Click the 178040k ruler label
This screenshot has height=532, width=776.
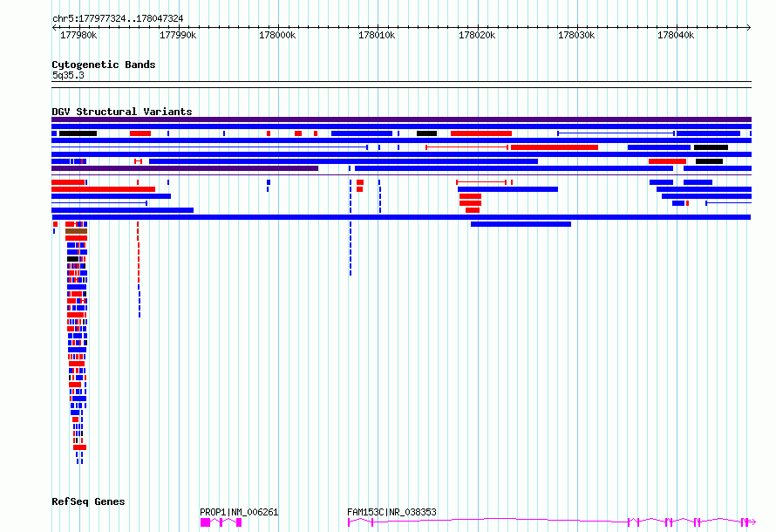(x=676, y=35)
